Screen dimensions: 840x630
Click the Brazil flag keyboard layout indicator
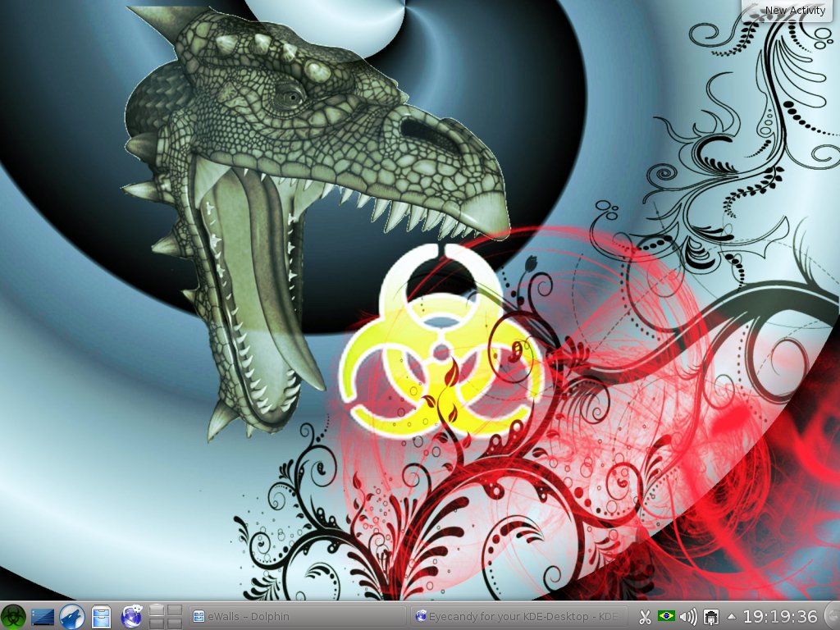(666, 616)
